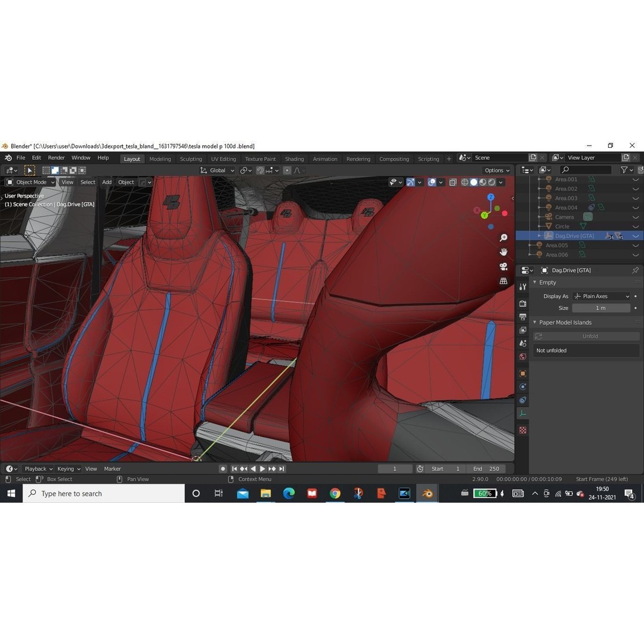
Task: Open the viewport shading options dropdown
Action: click(x=501, y=182)
